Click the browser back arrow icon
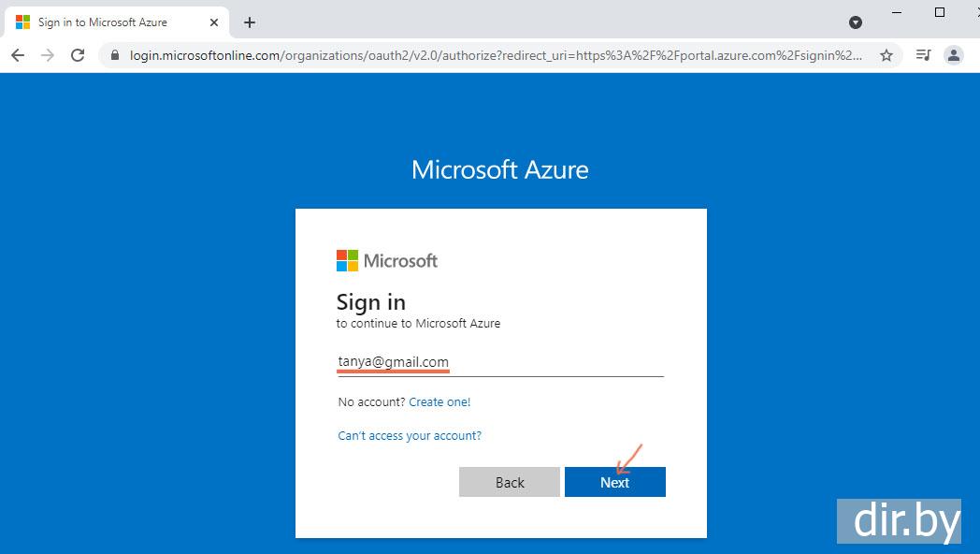Image resolution: width=980 pixels, height=554 pixels. point(18,55)
